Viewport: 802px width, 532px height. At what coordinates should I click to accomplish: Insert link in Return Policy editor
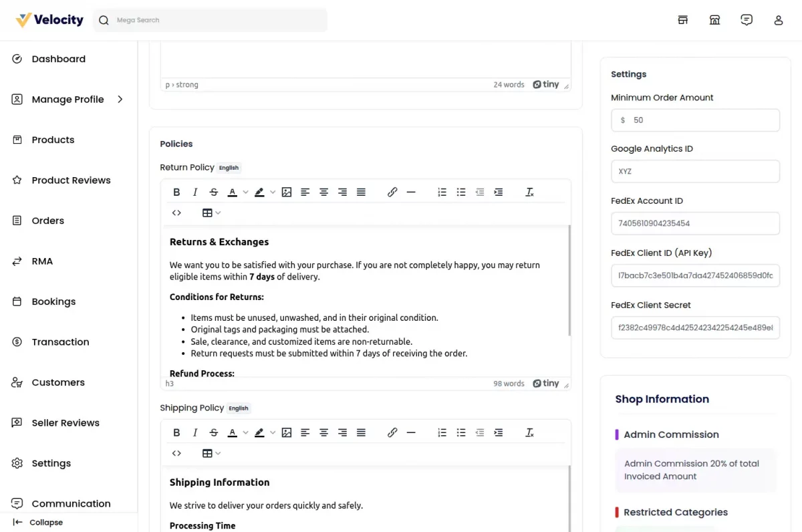pos(392,192)
